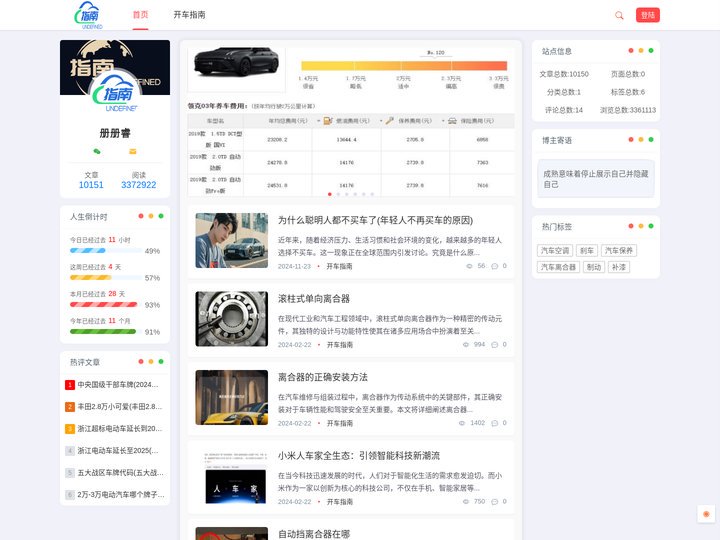This screenshot has height=540, width=720.
Task: Click this year's green progress bar
Action: (106, 332)
